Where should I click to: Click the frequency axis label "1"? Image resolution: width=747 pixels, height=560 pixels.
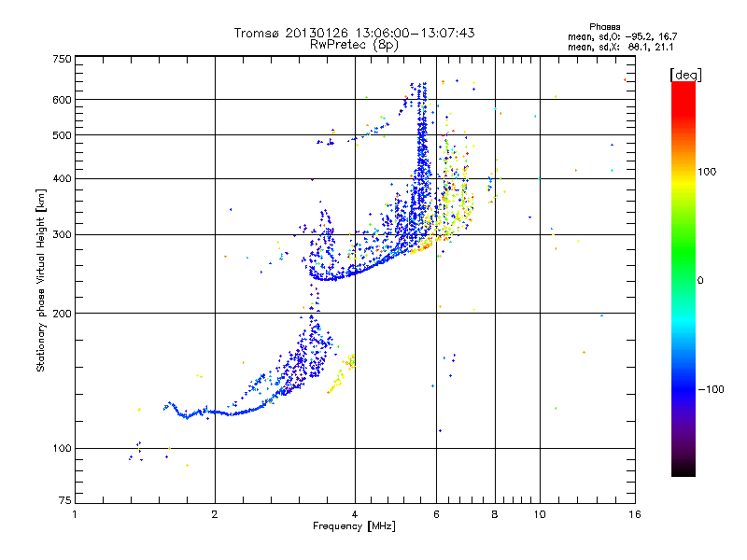[x=75, y=514]
